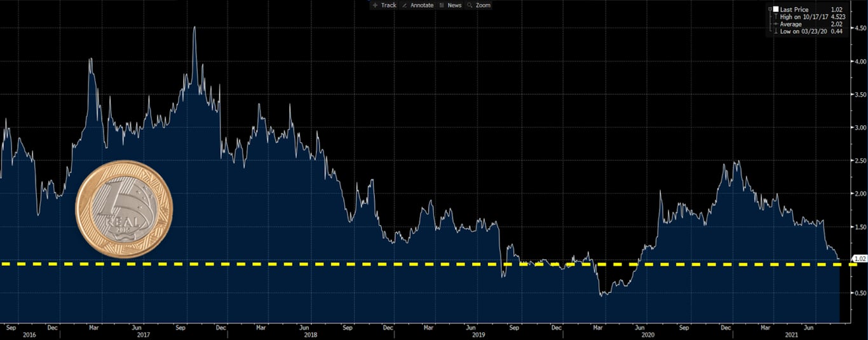The height and width of the screenshot is (340, 868).
Task: Click the 3.50 y-axis label
Action: (860, 94)
